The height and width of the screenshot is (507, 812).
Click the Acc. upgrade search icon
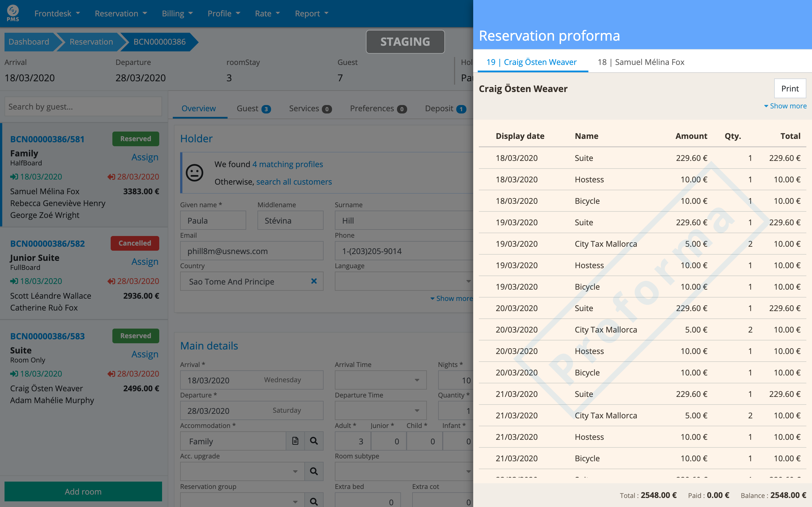tap(313, 471)
